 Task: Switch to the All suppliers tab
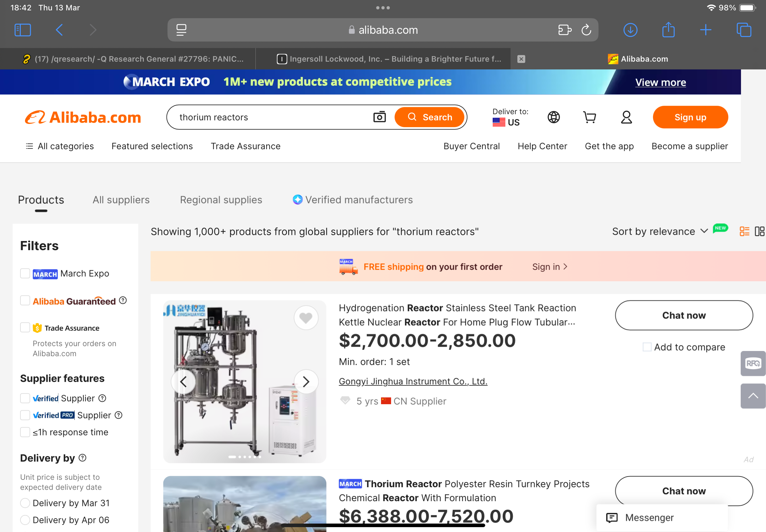click(x=121, y=200)
